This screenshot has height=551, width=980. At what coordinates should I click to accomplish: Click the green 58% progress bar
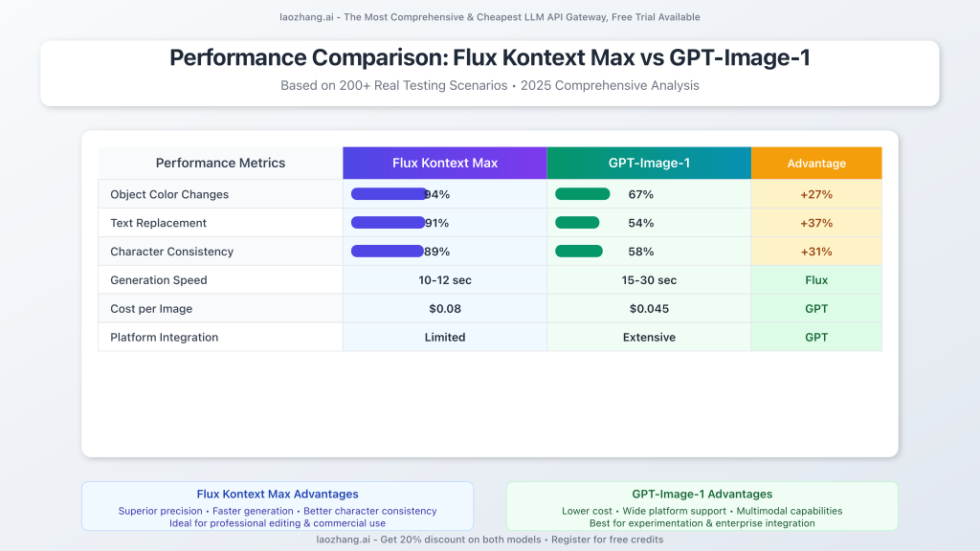579,252
